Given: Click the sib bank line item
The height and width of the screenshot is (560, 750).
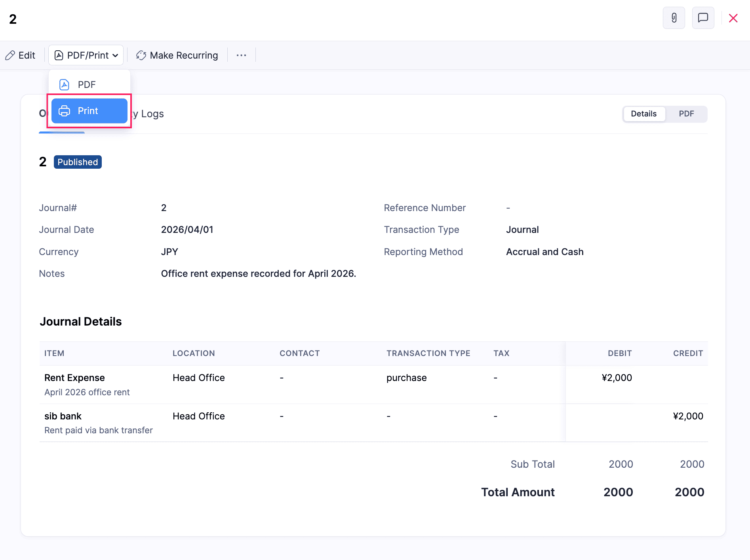Looking at the screenshot, I should coord(63,416).
